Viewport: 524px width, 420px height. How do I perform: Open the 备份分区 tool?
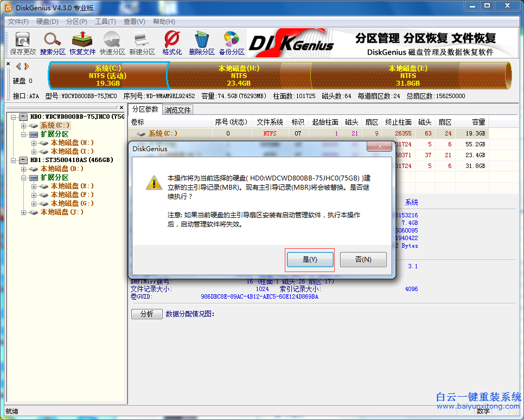tap(231, 42)
